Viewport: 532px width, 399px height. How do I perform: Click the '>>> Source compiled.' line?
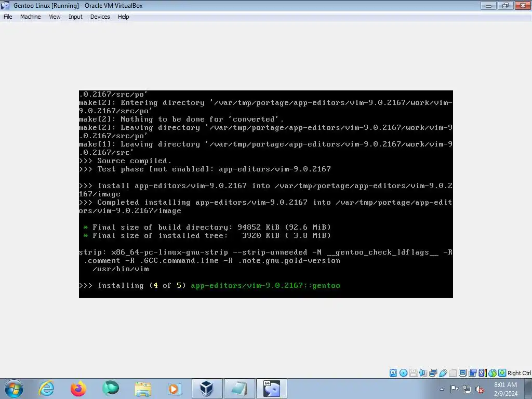pyautogui.click(x=125, y=161)
